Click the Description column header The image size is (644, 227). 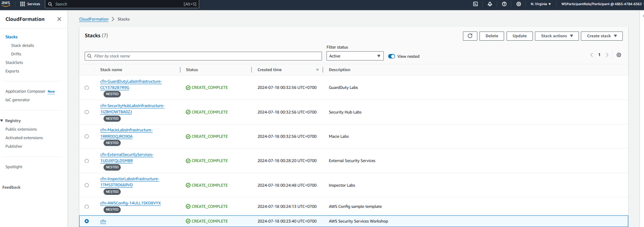coord(340,70)
